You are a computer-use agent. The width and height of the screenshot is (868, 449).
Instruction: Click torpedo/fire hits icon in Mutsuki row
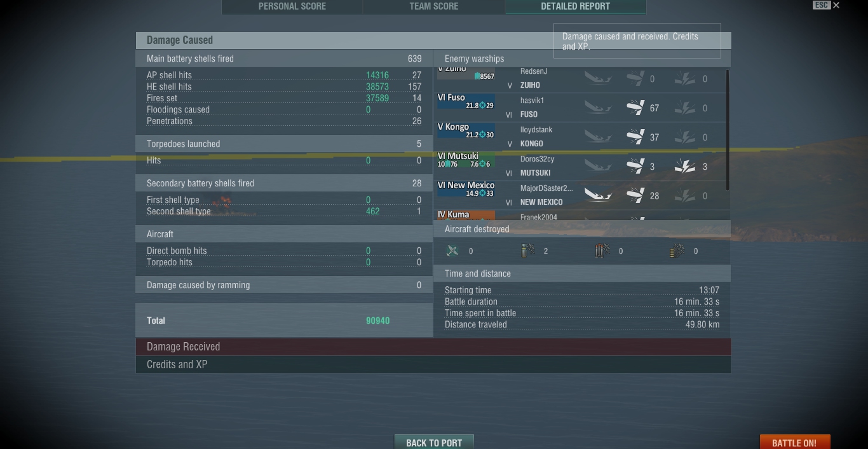tap(685, 166)
